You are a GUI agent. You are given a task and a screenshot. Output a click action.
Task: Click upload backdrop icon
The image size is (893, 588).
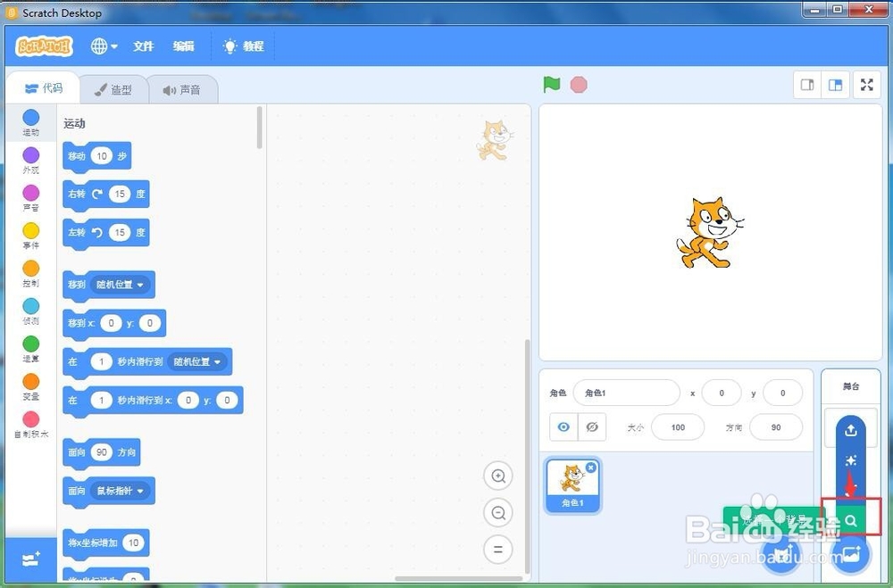pyautogui.click(x=851, y=430)
